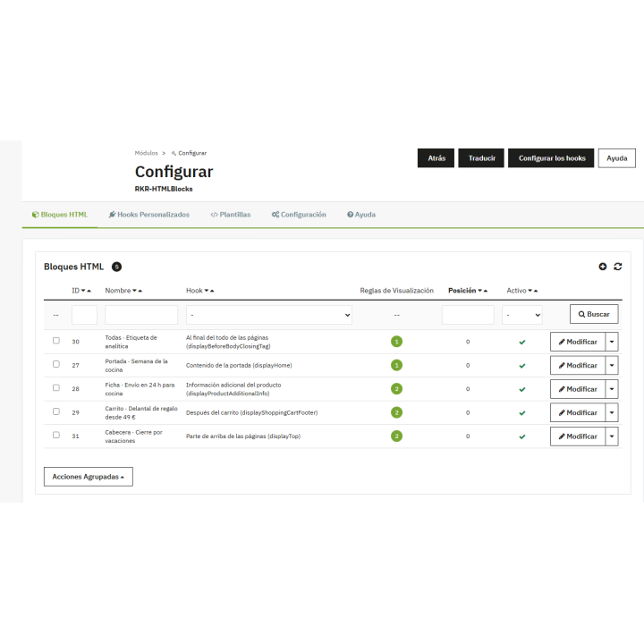This screenshot has width=644, height=644.
Task: Switch to Hooks Personalizados tab
Action: [149, 215]
